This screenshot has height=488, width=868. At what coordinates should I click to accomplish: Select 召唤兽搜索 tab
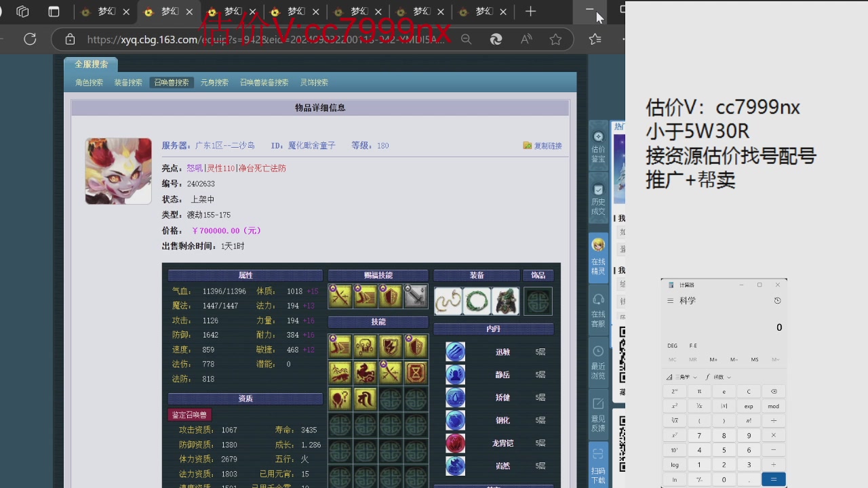click(171, 83)
